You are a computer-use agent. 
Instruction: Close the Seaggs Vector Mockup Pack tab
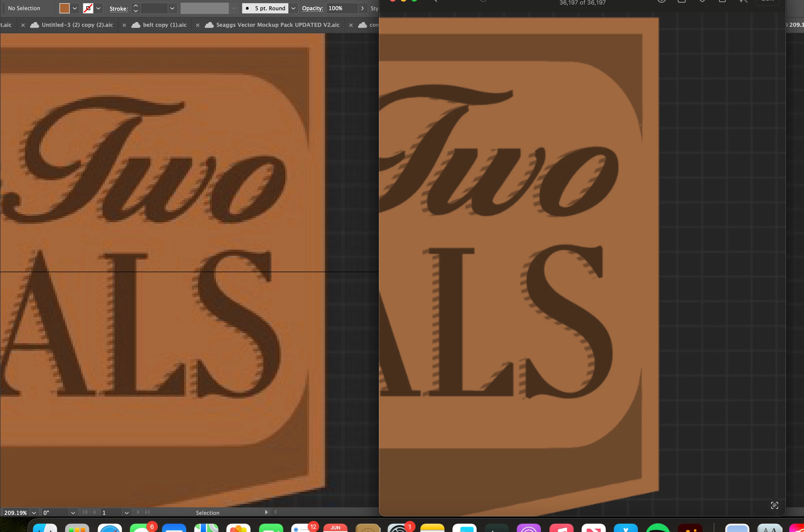(x=198, y=25)
